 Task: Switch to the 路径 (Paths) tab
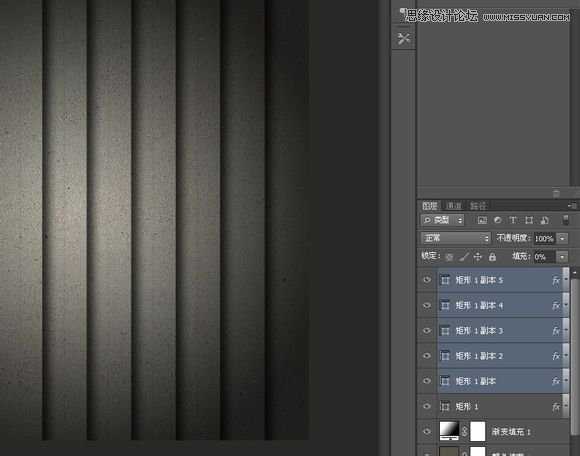tap(478, 206)
